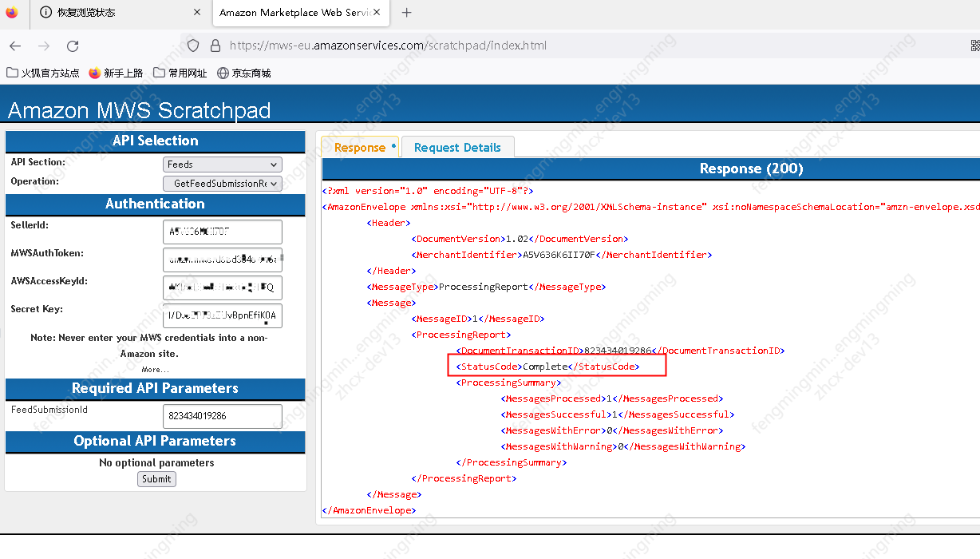This screenshot has height=559, width=980.
Task: Open the 火狐官方站点 bookmark folder
Action: pyautogui.click(x=43, y=73)
